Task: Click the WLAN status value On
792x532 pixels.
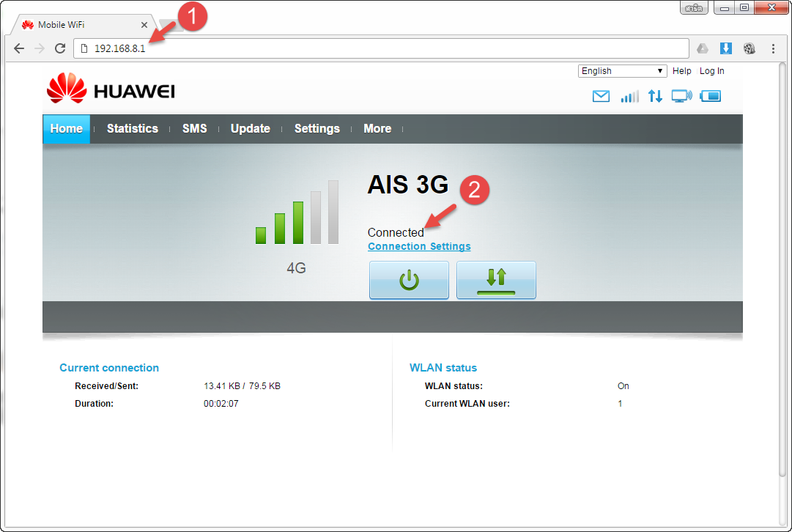Action: point(623,386)
